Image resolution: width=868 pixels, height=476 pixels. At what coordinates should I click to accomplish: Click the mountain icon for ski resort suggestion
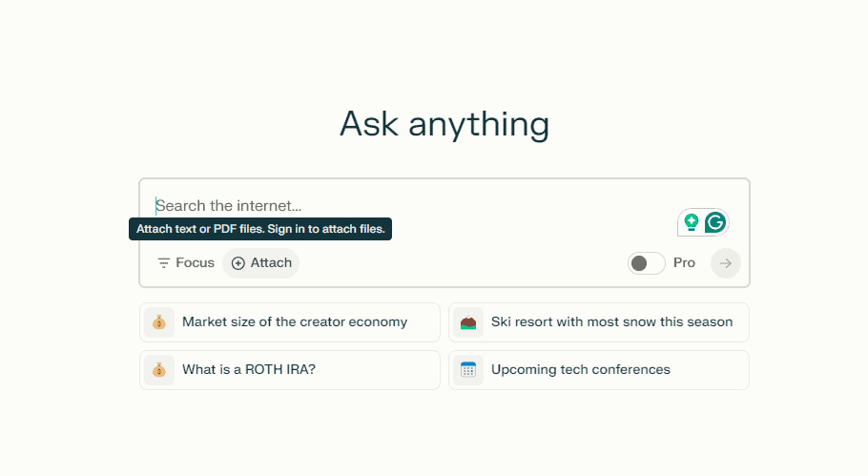coord(468,322)
